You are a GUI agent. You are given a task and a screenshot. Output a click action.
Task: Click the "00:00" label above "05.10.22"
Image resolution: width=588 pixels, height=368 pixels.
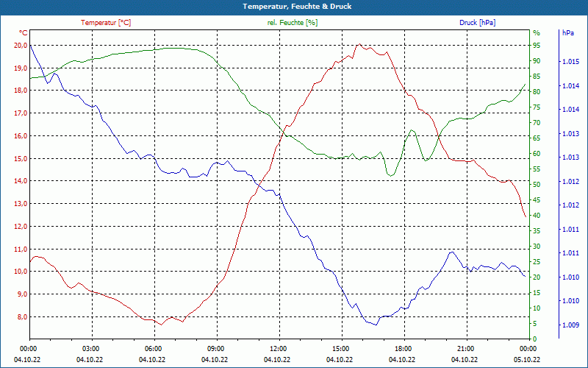[x=527, y=348]
